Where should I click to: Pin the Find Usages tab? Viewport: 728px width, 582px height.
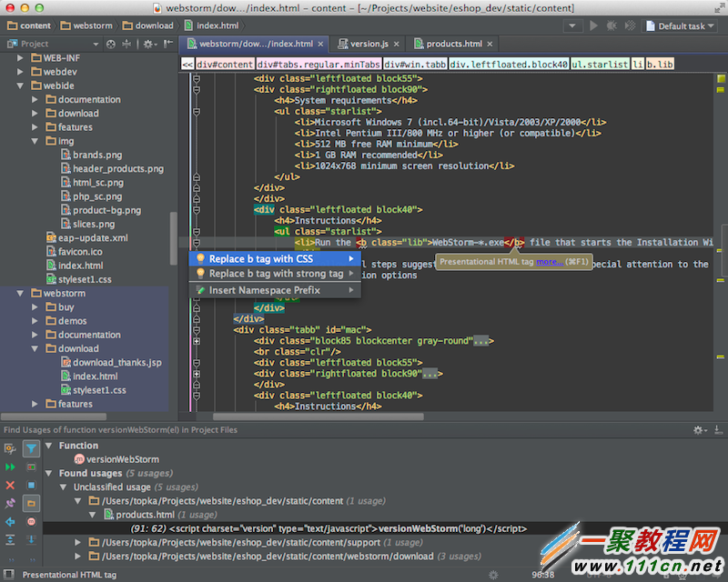tap(10, 504)
